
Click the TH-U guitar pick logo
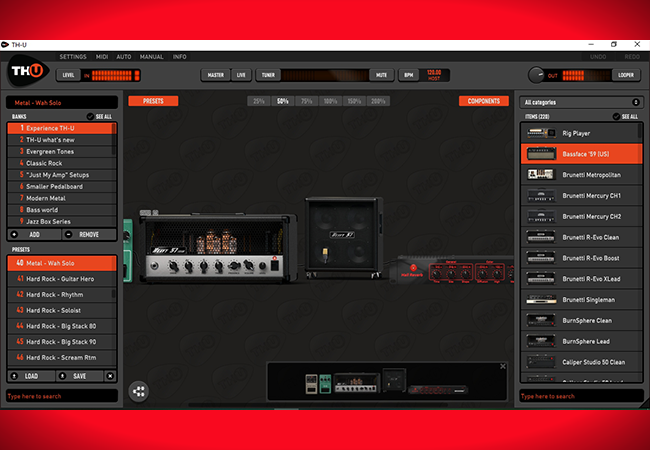click(27, 71)
